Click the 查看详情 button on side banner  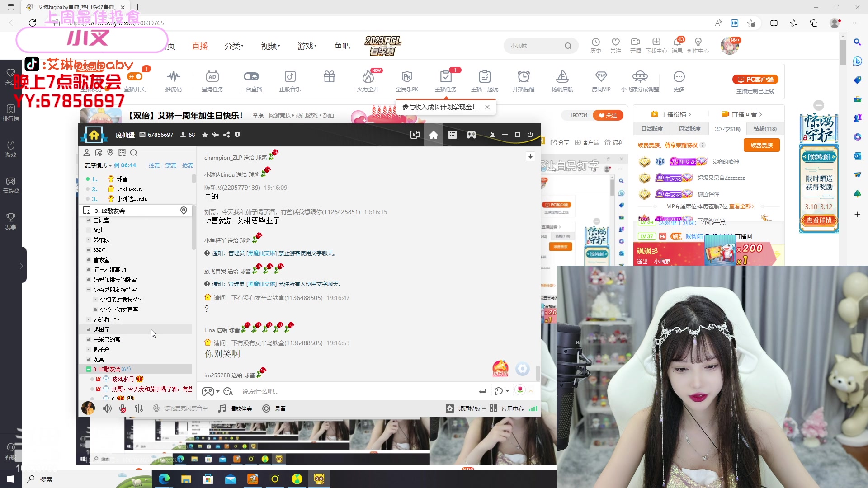coord(819,221)
